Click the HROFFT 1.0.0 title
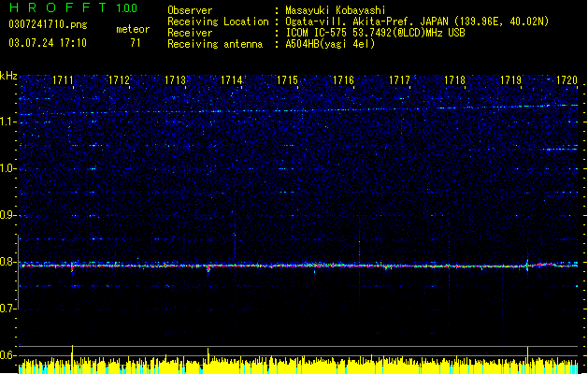Screen dimensions: 588x374 tap(73, 7)
